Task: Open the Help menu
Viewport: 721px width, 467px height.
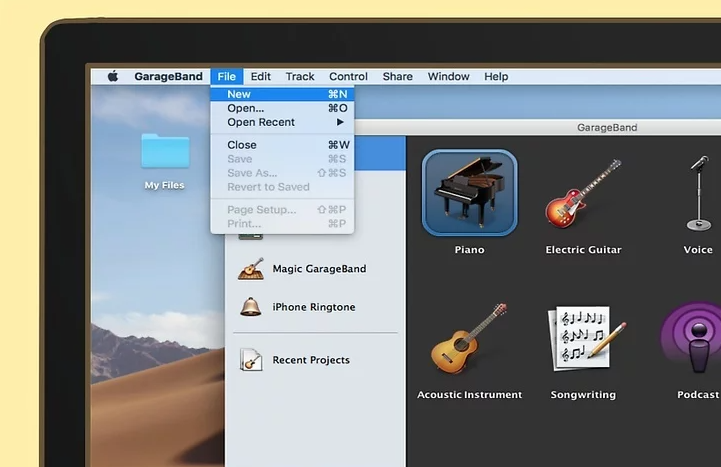Action: pyautogui.click(x=496, y=76)
